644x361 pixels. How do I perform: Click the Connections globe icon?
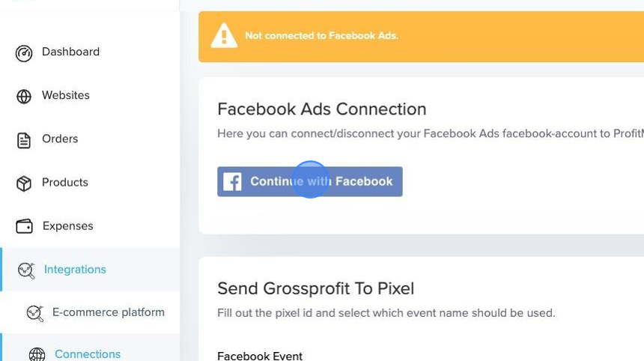(x=37, y=354)
